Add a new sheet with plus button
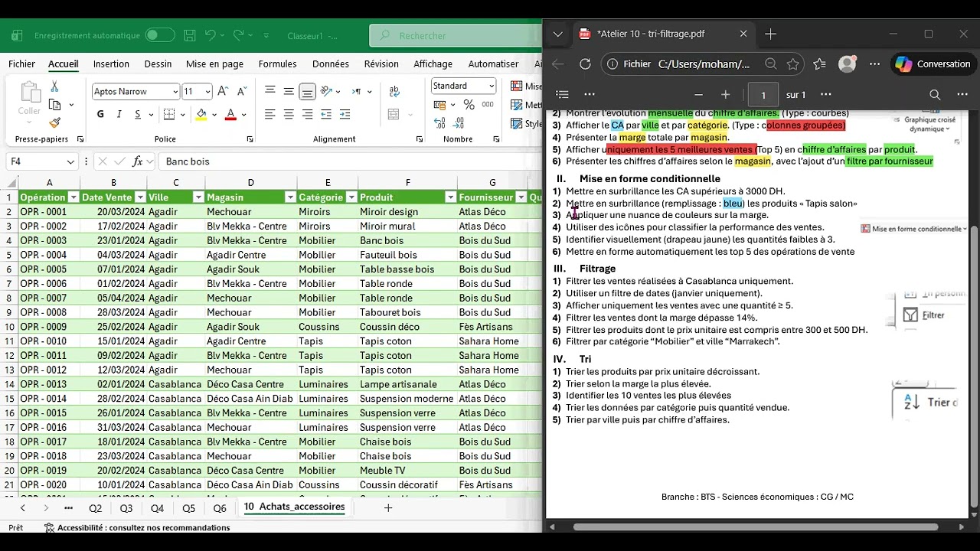This screenshot has width=980, height=551. pos(388,507)
